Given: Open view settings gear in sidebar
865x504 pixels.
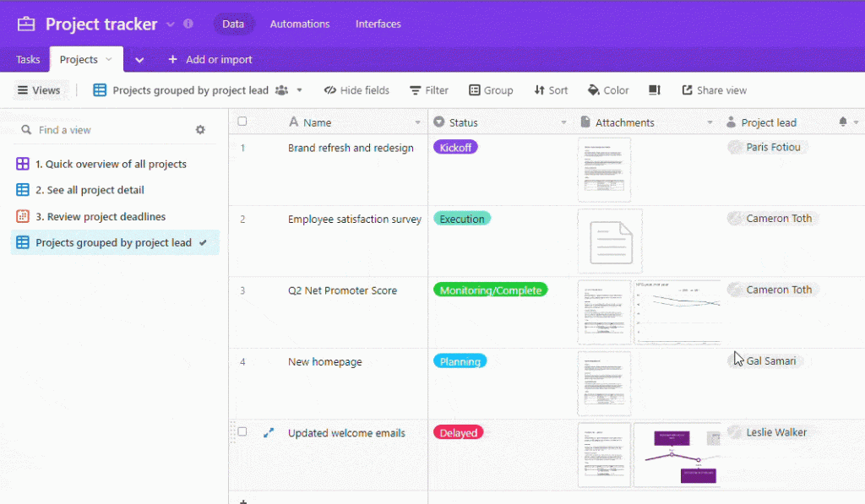Looking at the screenshot, I should coord(200,129).
